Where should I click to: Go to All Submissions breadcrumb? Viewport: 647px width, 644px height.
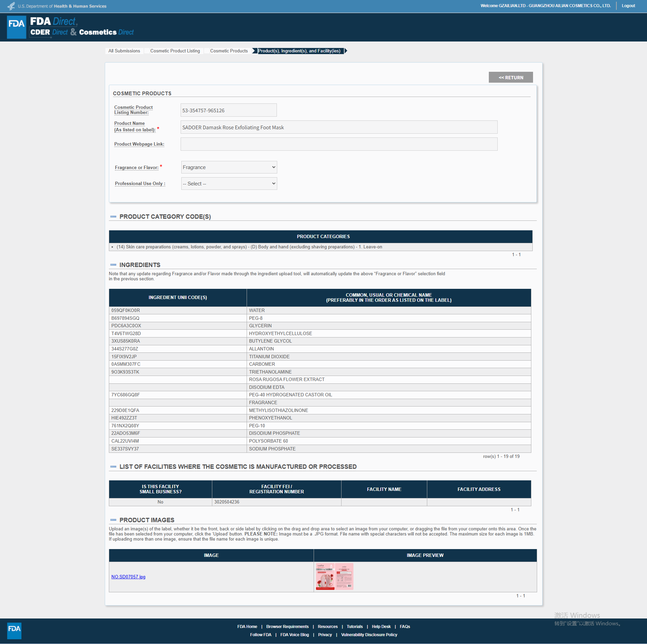point(124,51)
